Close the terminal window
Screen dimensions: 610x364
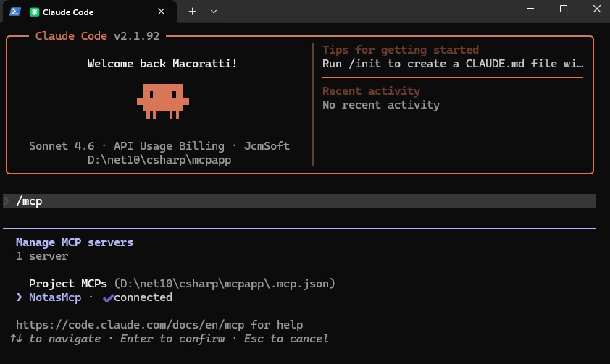597,9
